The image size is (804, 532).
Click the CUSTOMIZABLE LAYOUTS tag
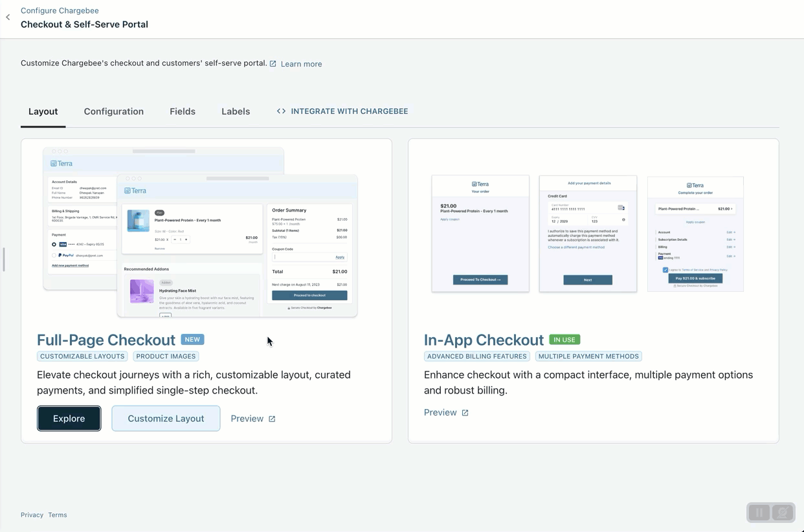pyautogui.click(x=82, y=357)
